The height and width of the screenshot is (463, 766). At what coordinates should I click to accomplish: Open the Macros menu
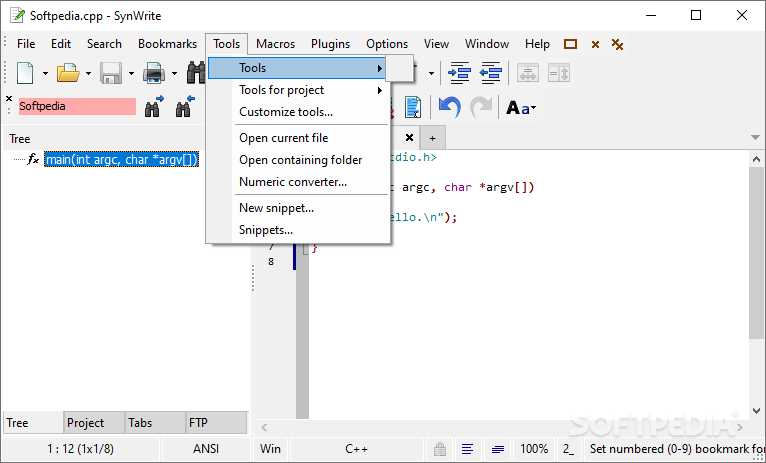click(x=276, y=44)
